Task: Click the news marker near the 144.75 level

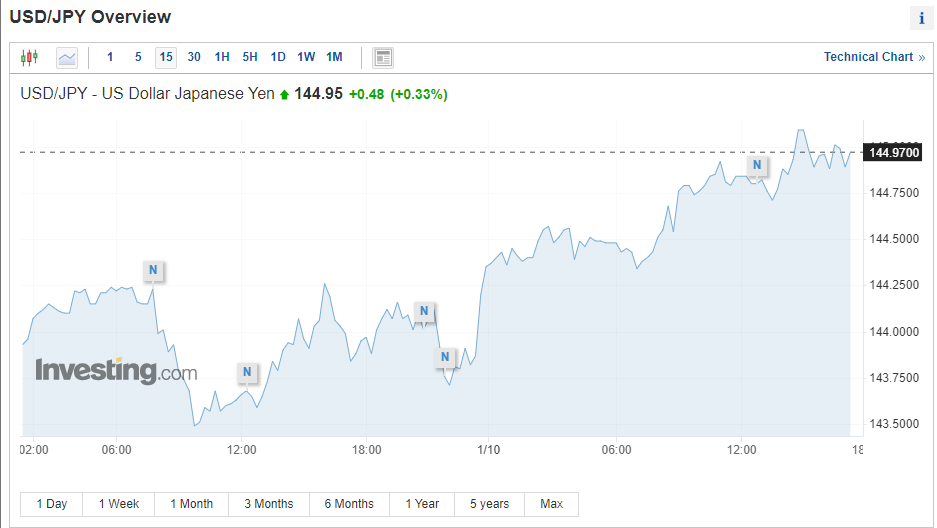Action: (757, 165)
